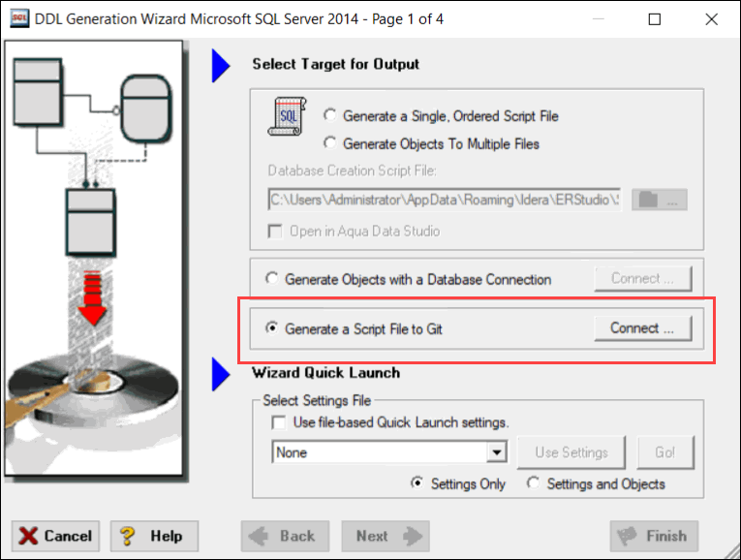Click the Finish button
The image size is (741, 560).
[654, 537]
